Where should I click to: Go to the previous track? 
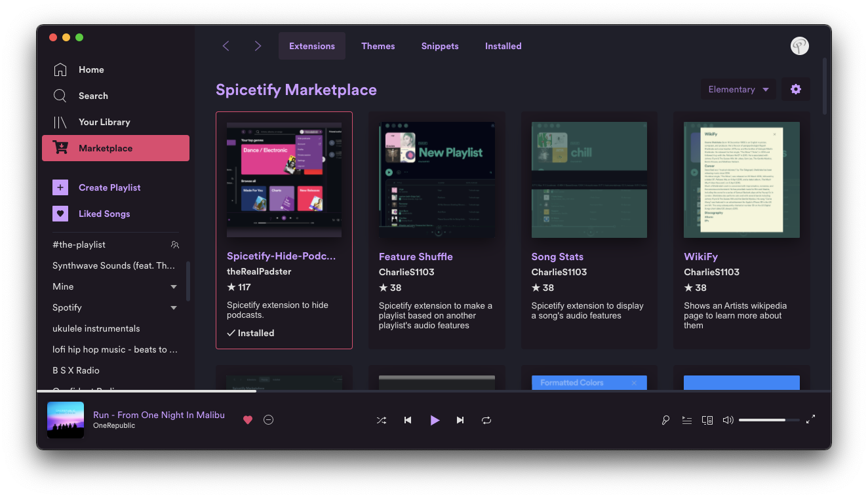tap(408, 420)
